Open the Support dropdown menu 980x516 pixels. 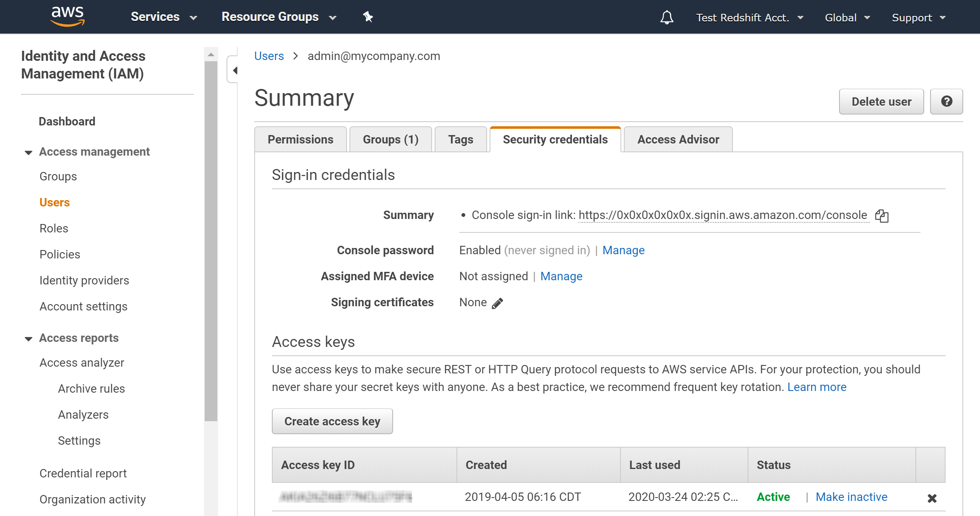point(919,18)
